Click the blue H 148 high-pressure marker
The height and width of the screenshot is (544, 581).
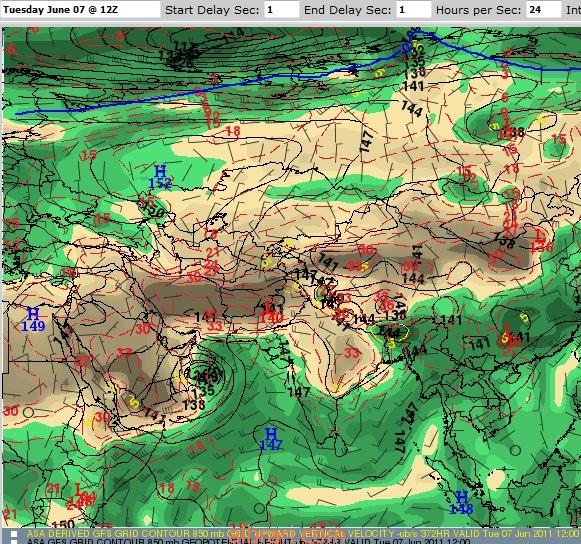click(x=462, y=502)
